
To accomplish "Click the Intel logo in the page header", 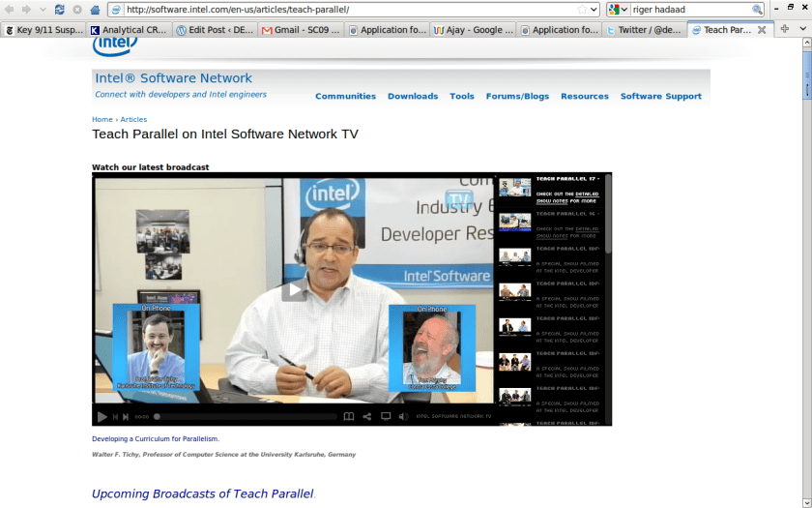I will tap(115, 47).
